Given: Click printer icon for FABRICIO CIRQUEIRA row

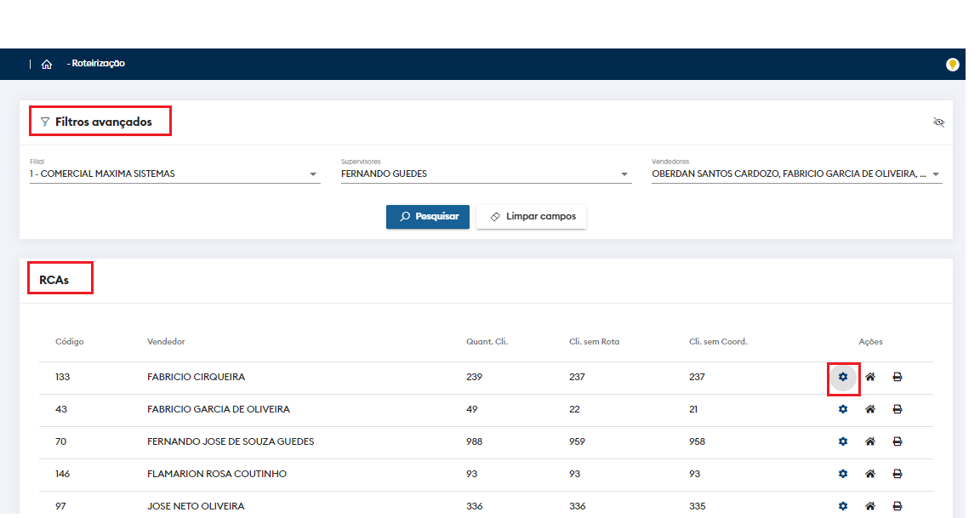Looking at the screenshot, I should [x=897, y=377].
